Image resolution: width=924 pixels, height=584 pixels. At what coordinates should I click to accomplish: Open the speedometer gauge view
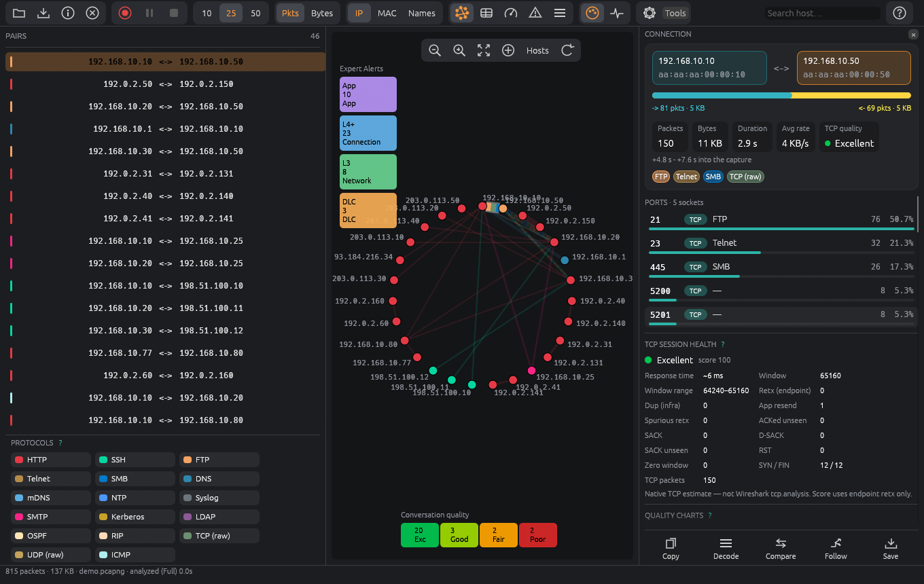point(511,13)
